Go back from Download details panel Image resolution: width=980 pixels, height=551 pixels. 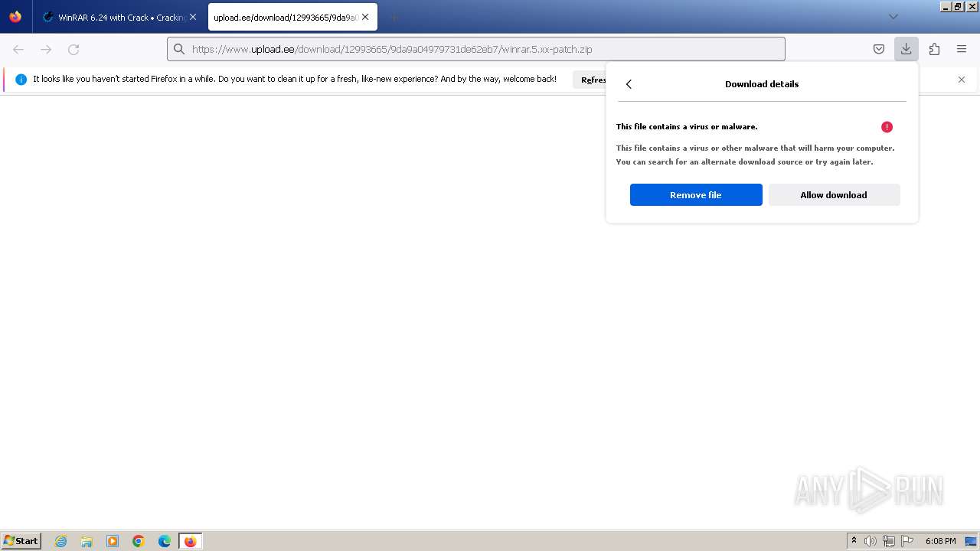[629, 84]
